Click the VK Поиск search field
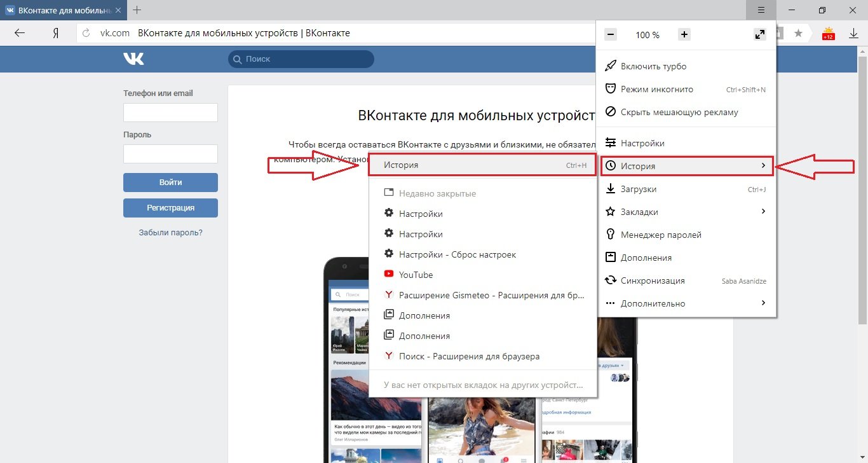 point(301,59)
